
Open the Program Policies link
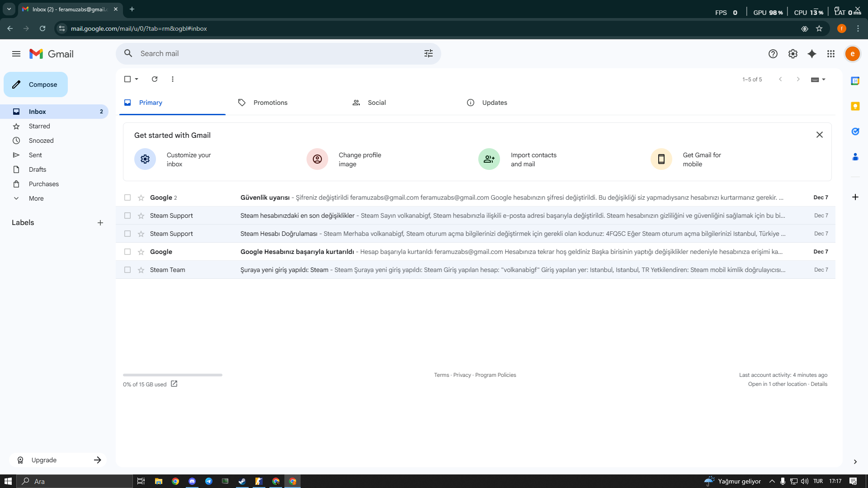tap(495, 375)
